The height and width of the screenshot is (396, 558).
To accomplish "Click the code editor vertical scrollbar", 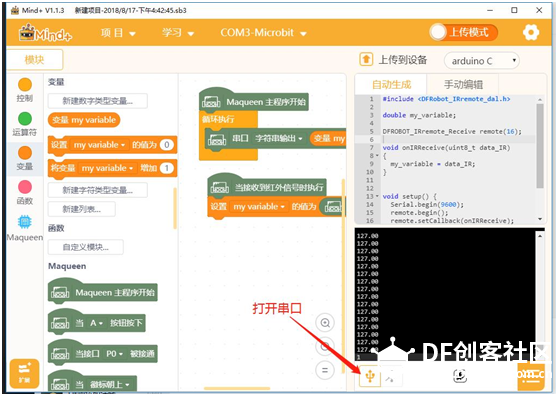I will pos(540,146).
